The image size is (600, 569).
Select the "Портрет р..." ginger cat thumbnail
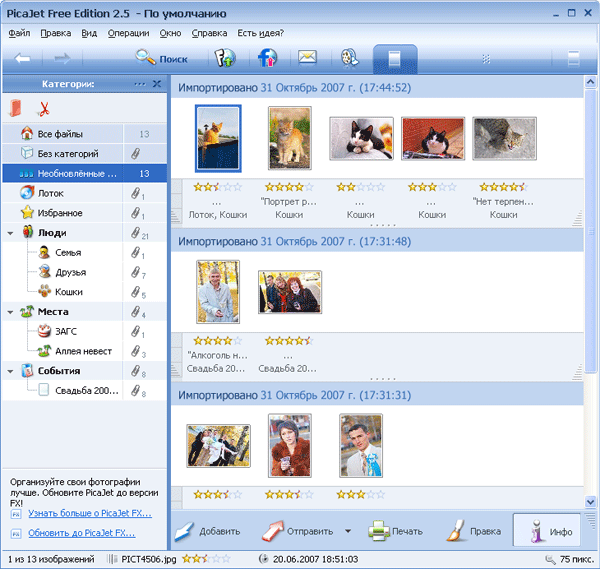click(x=290, y=138)
